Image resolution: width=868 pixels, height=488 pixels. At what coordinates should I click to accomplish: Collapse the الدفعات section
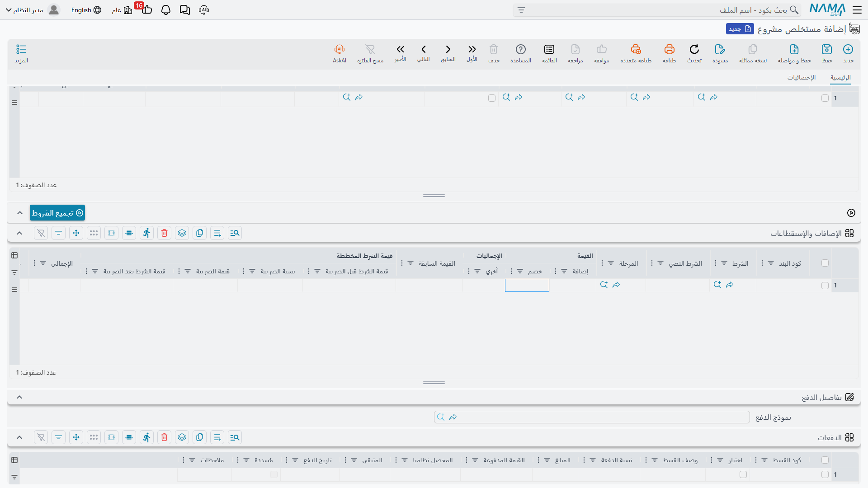click(19, 437)
